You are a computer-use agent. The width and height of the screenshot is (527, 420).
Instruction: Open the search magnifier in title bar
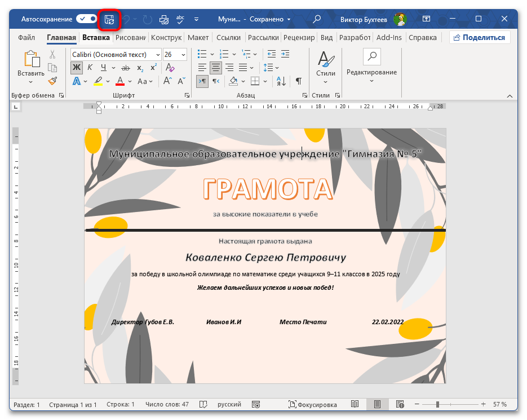[317, 19]
